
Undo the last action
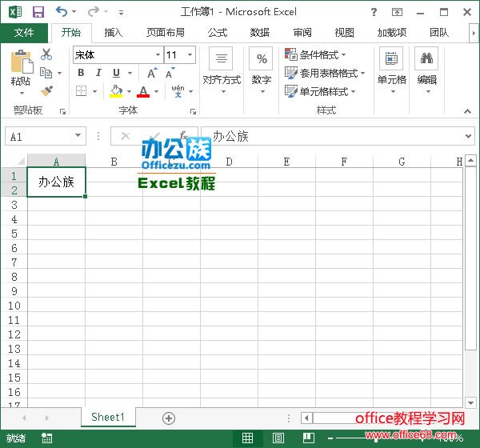pos(62,12)
